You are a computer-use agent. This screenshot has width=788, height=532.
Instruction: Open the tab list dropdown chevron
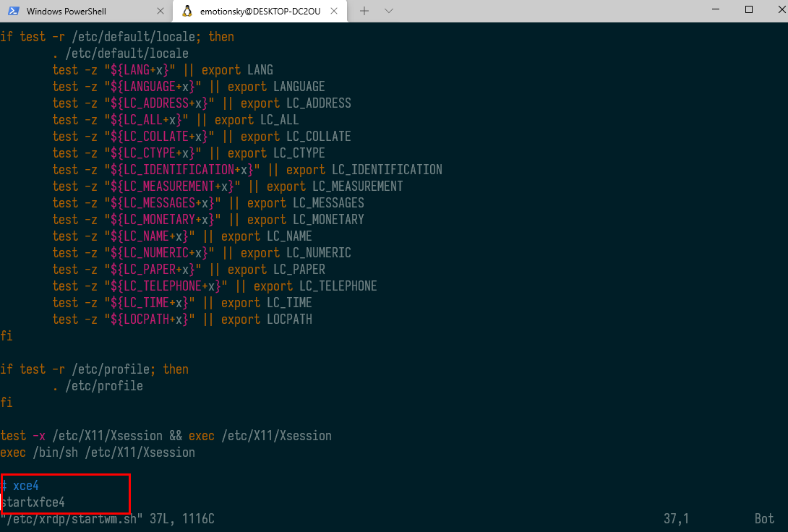click(388, 11)
